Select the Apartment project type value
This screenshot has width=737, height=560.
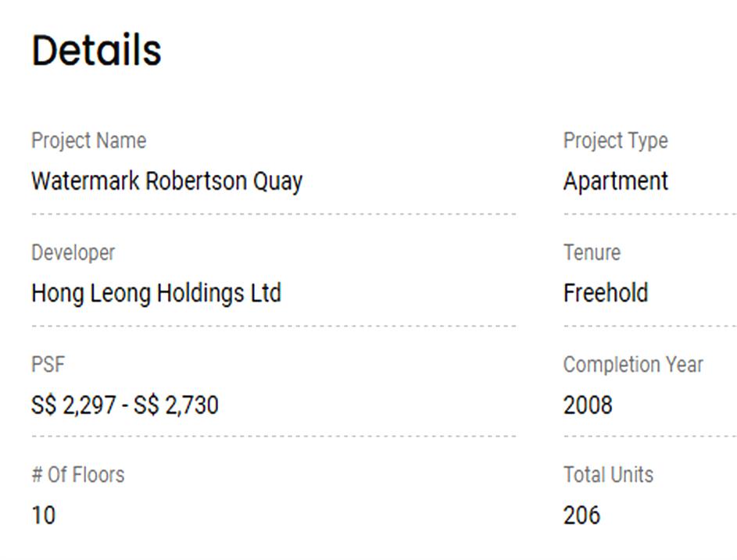615,181
